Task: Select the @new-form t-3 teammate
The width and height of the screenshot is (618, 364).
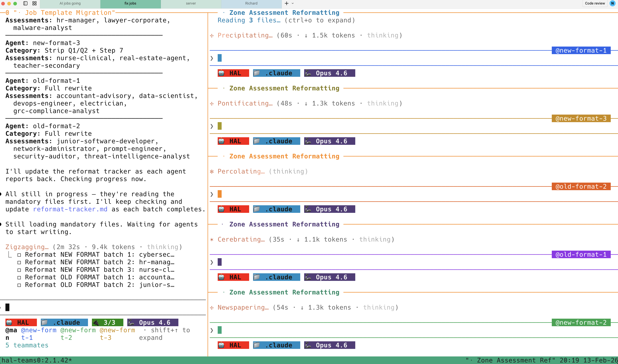Action: 117,334
